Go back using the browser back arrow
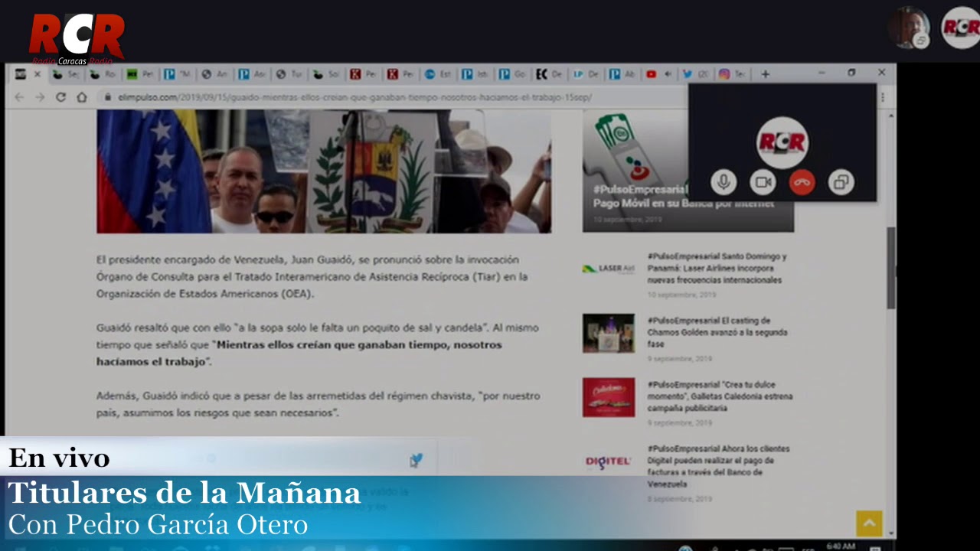The width and height of the screenshot is (980, 551). [20, 97]
